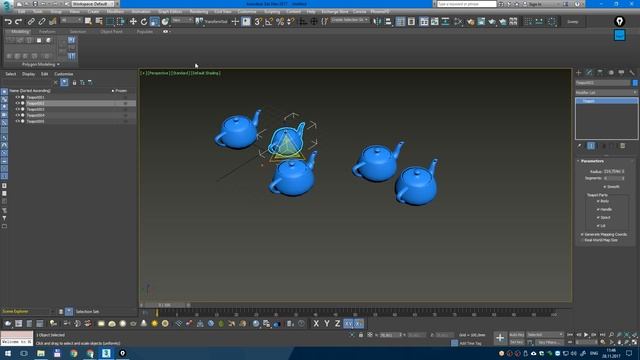
Task: Click the time slider handle
Action: [165, 305]
